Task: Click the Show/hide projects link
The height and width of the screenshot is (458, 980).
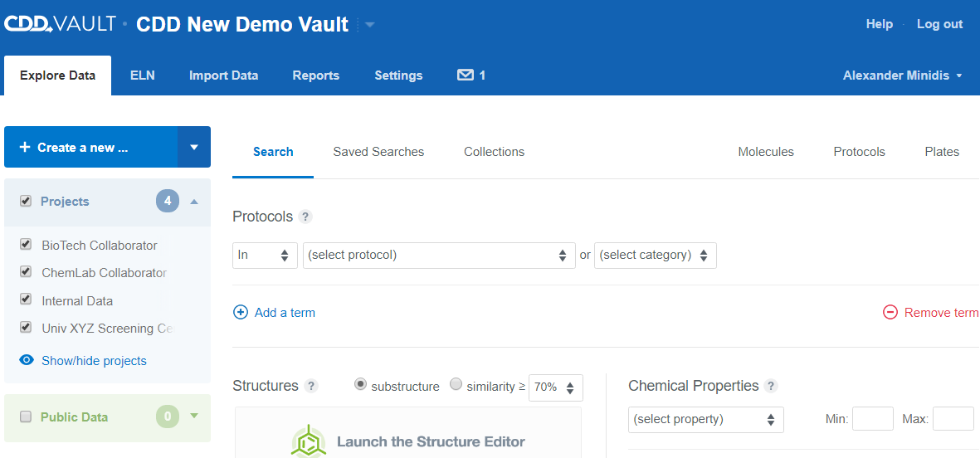Action: (94, 361)
